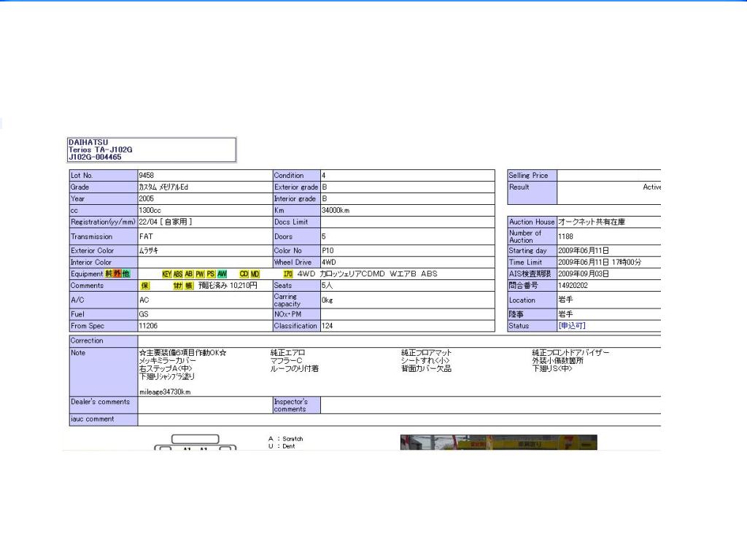The width and height of the screenshot is (747, 560).
Task: Click AIS date 2009年09月03日
Action: (584, 274)
